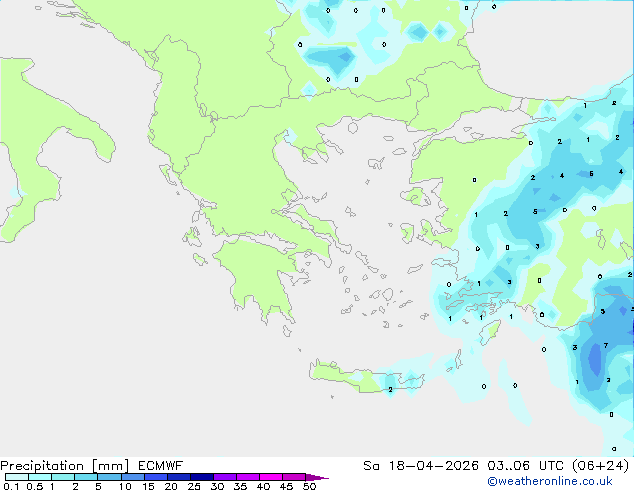634x490 pixels.
Task: Click the 0.1–0.5 mm legend color swatch
Action: (17, 477)
